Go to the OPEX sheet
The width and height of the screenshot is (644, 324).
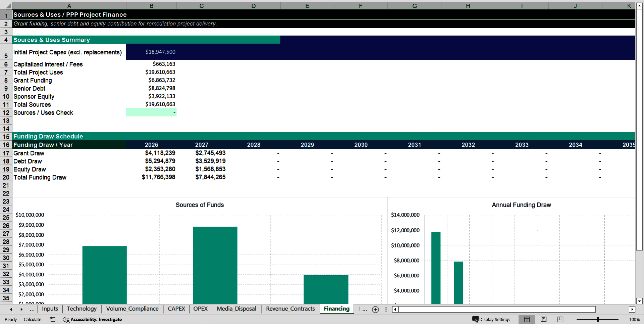[201, 309]
